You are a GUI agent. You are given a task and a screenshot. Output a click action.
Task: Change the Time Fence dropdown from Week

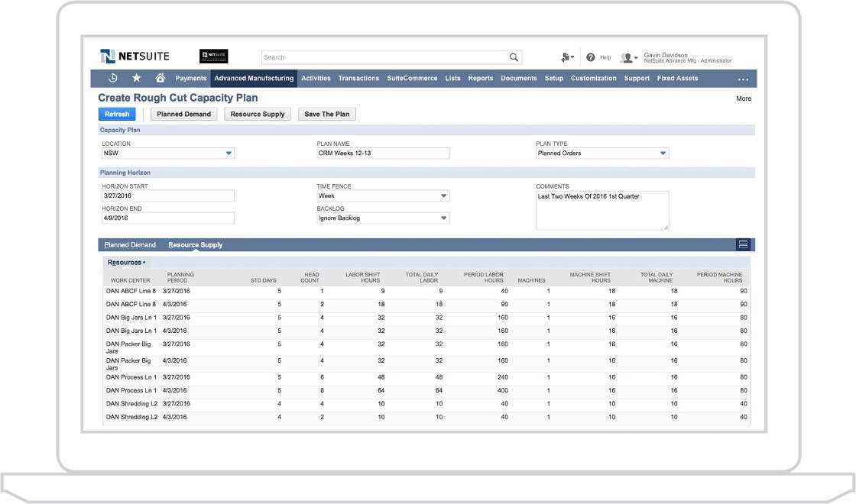(x=445, y=196)
